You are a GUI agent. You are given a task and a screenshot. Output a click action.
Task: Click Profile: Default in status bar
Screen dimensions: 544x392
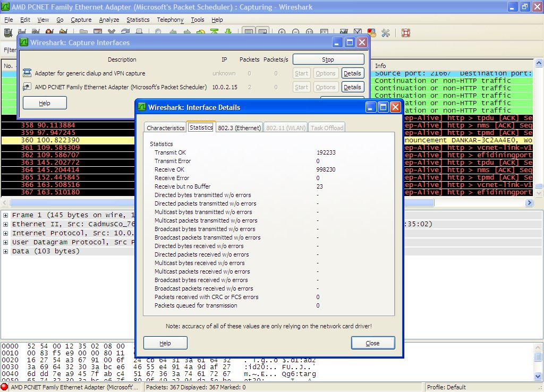point(446,387)
